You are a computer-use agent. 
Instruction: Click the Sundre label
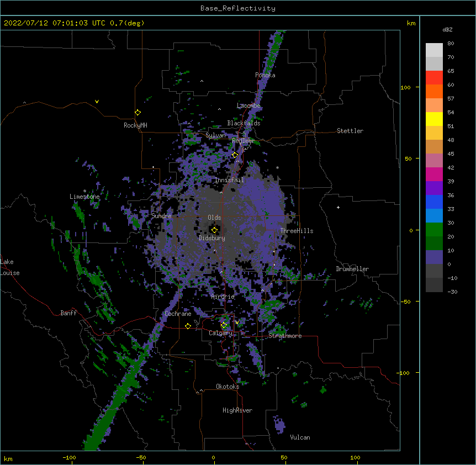tap(161, 216)
